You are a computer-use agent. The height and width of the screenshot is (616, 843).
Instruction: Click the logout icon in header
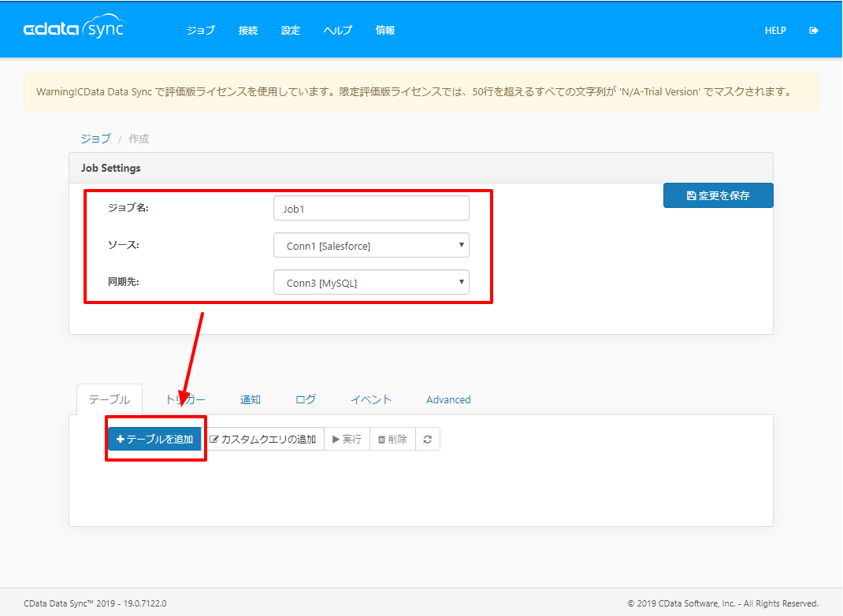point(813,31)
